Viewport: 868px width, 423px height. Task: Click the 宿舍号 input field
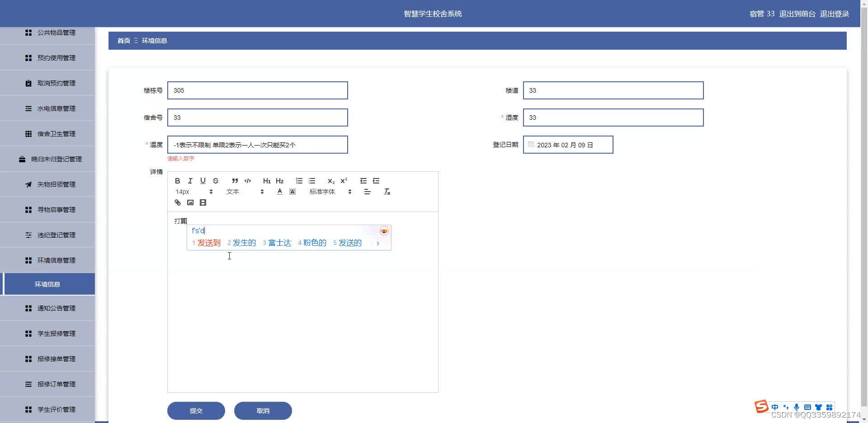tap(258, 117)
